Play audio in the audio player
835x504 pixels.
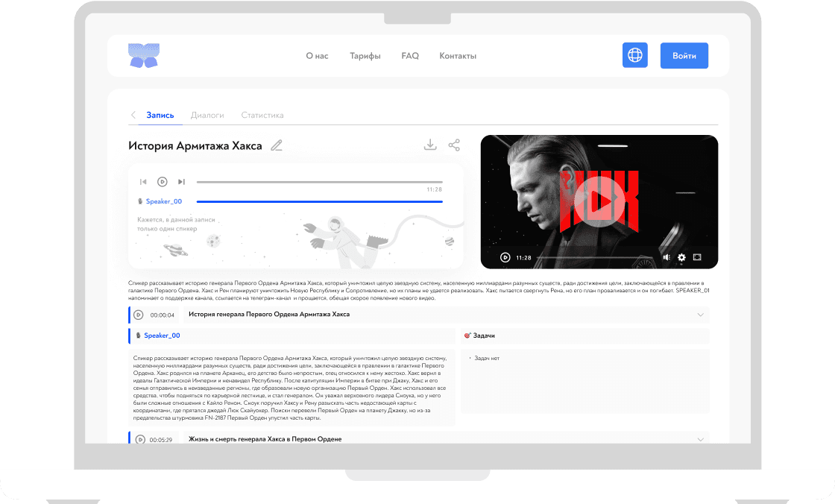(x=162, y=182)
